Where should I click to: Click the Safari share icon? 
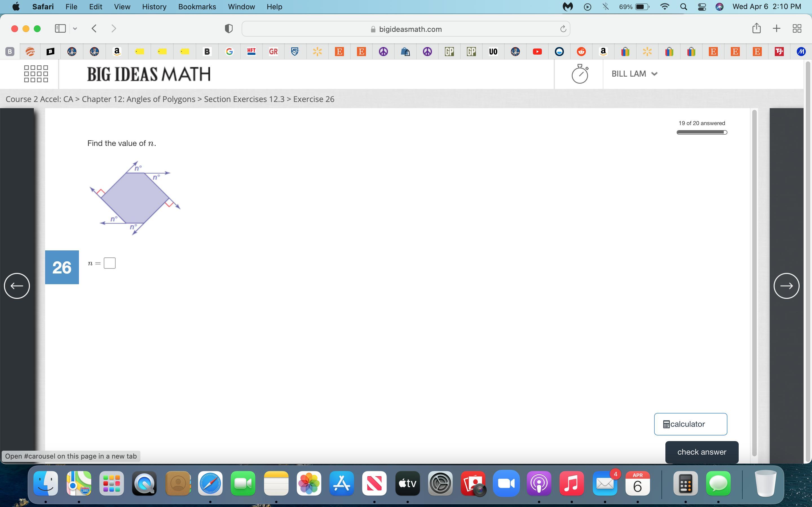756,28
